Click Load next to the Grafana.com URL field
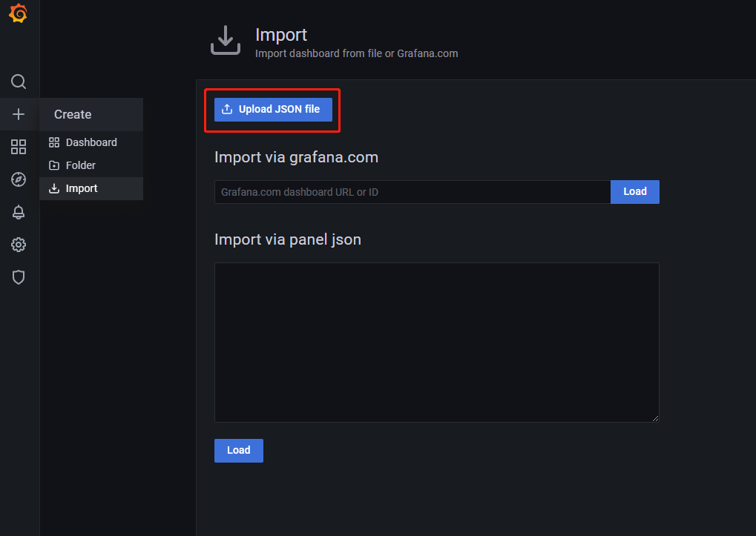 (634, 191)
